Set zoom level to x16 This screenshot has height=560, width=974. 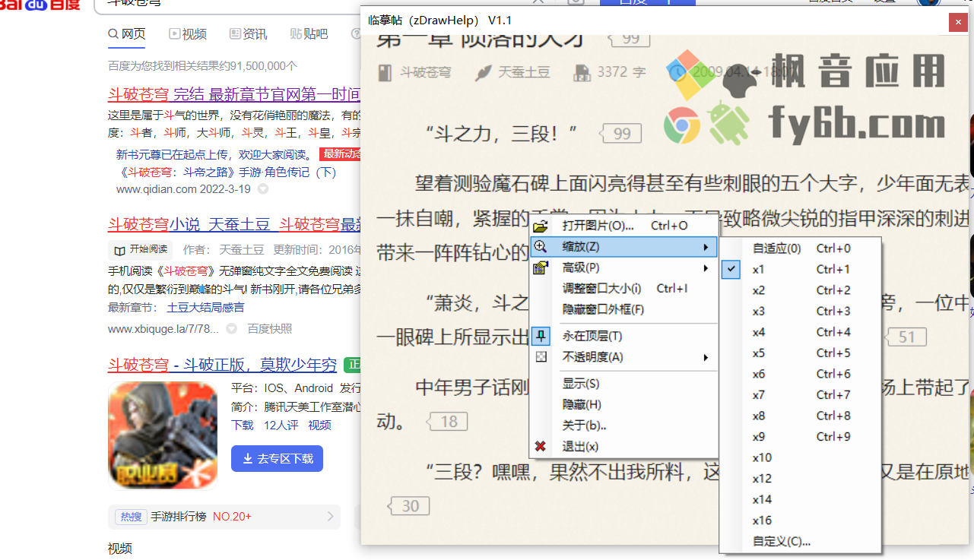coord(800,520)
